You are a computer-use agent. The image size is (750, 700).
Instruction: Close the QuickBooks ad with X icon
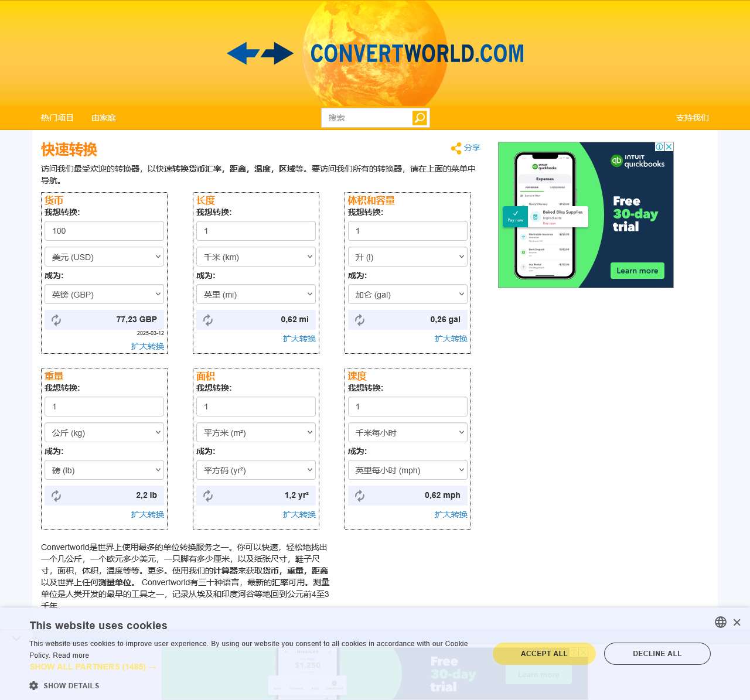669,146
